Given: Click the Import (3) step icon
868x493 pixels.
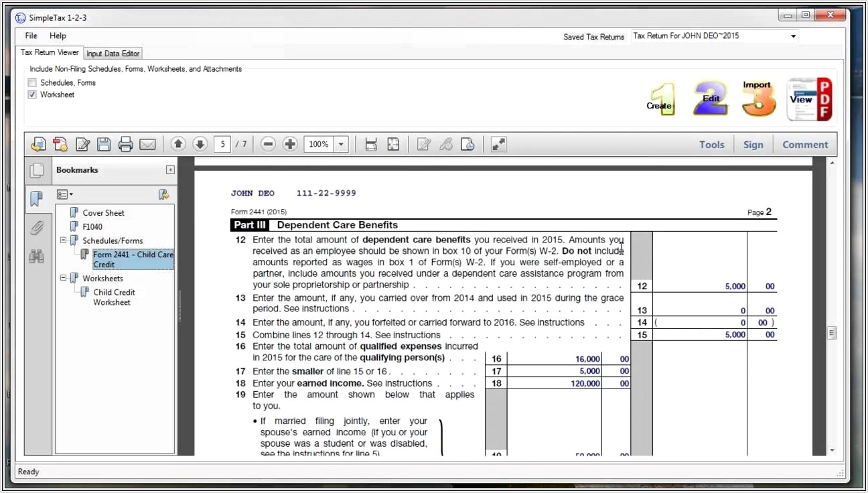Looking at the screenshot, I should pos(758,98).
